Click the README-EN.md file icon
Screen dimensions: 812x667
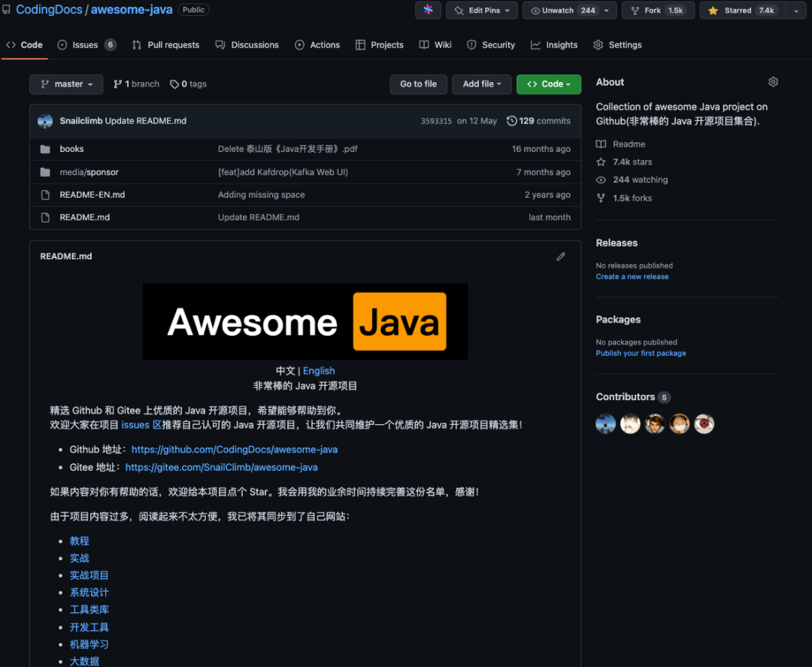[46, 195]
